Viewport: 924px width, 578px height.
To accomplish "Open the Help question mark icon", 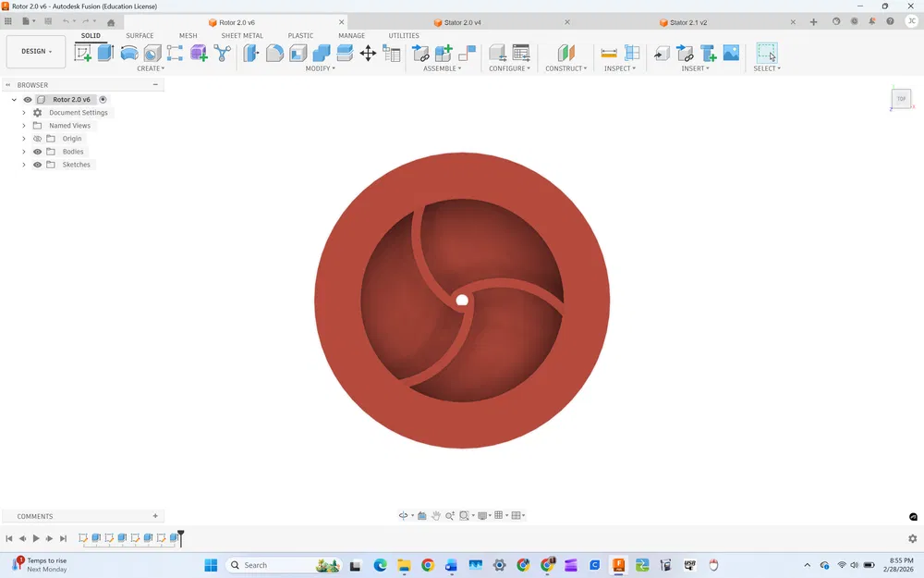I will [890, 21].
